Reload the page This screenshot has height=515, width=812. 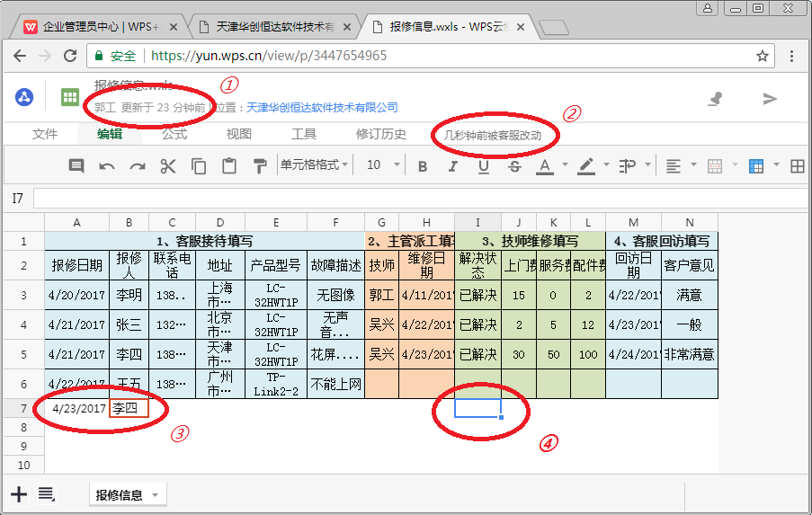click(x=70, y=56)
